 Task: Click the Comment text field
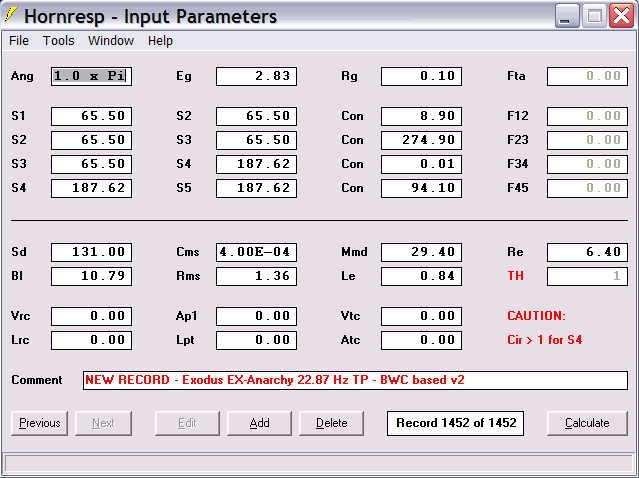point(355,380)
